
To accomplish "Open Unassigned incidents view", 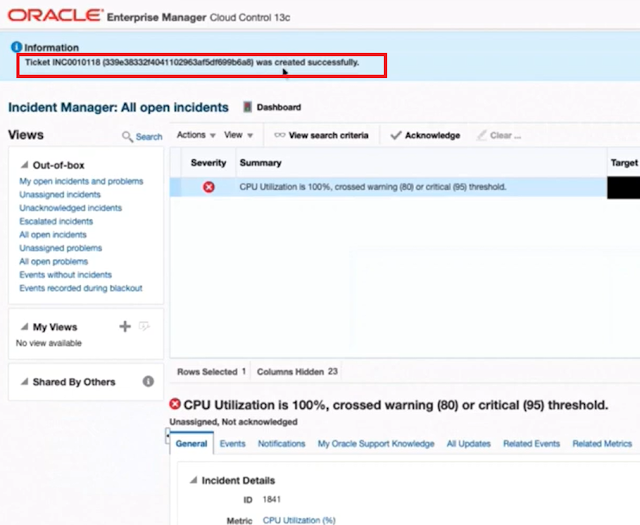I will (x=60, y=194).
